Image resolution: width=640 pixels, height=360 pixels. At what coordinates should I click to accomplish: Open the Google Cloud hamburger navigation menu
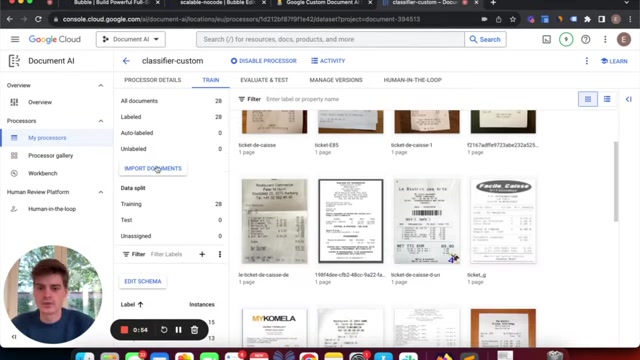[x=15, y=39]
